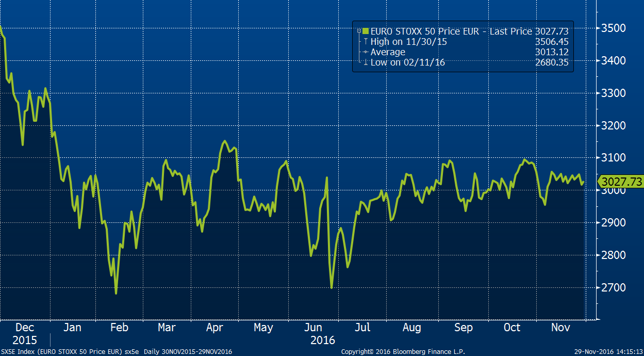Screen dimensions: 644x356
Task: Click the 3300 y-axis label
Action: pos(614,93)
